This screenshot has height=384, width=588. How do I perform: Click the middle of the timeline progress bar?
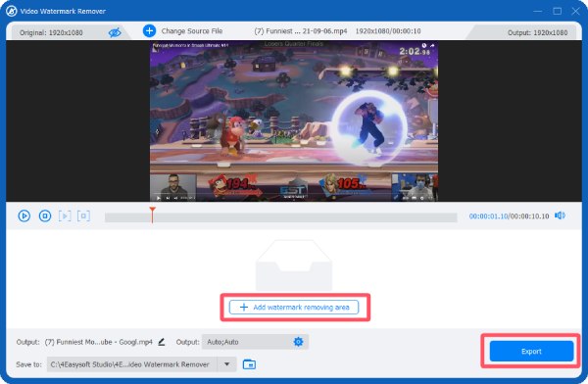tap(281, 217)
